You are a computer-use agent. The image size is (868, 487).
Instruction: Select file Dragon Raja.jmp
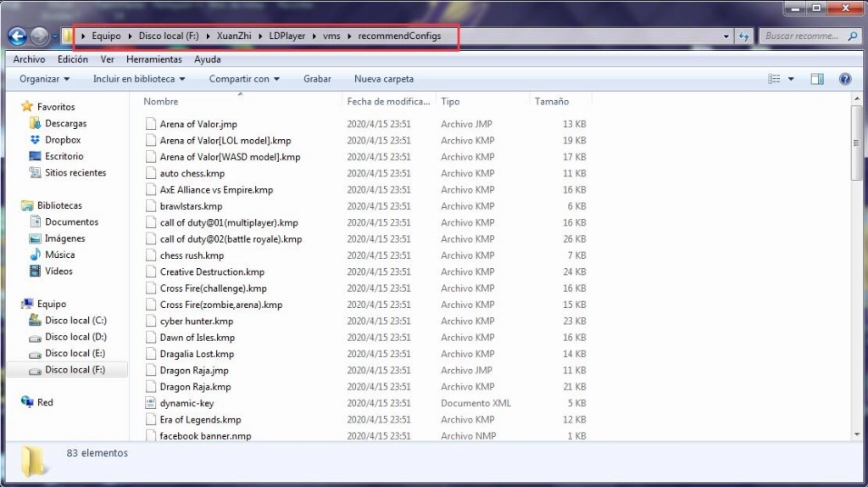(x=194, y=370)
